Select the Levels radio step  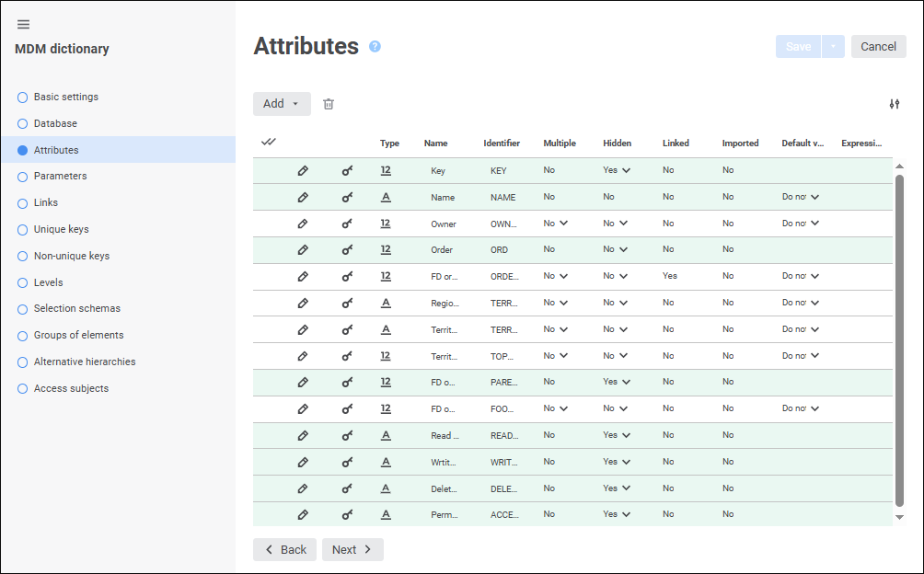[x=23, y=283]
